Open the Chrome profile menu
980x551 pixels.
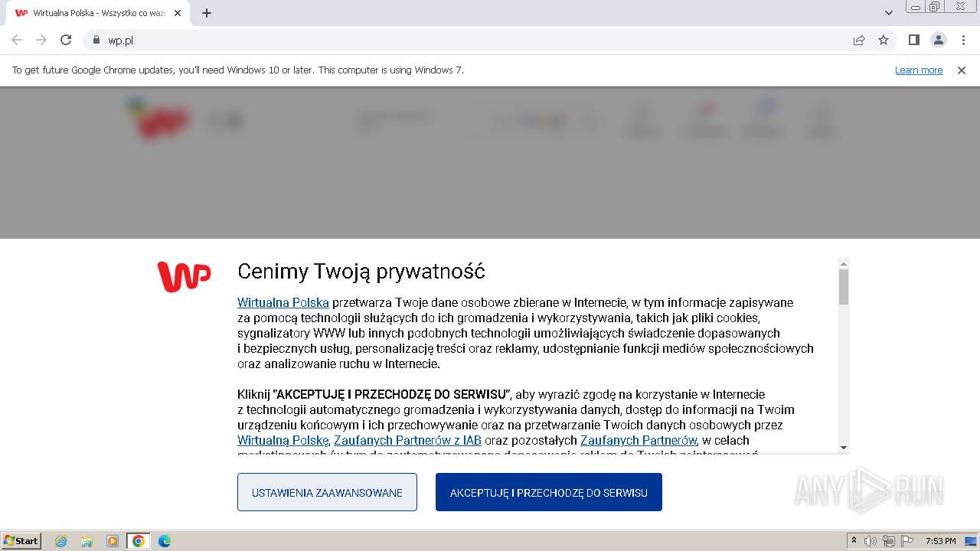click(x=938, y=40)
